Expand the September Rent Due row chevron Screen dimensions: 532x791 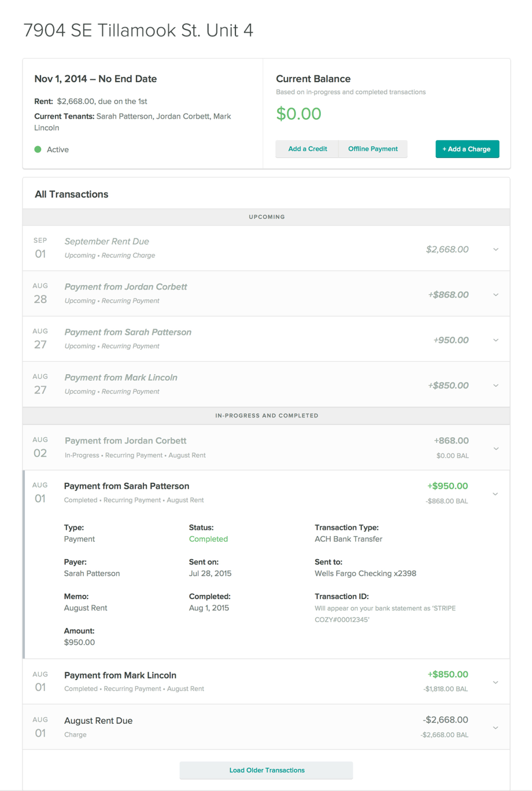point(496,249)
